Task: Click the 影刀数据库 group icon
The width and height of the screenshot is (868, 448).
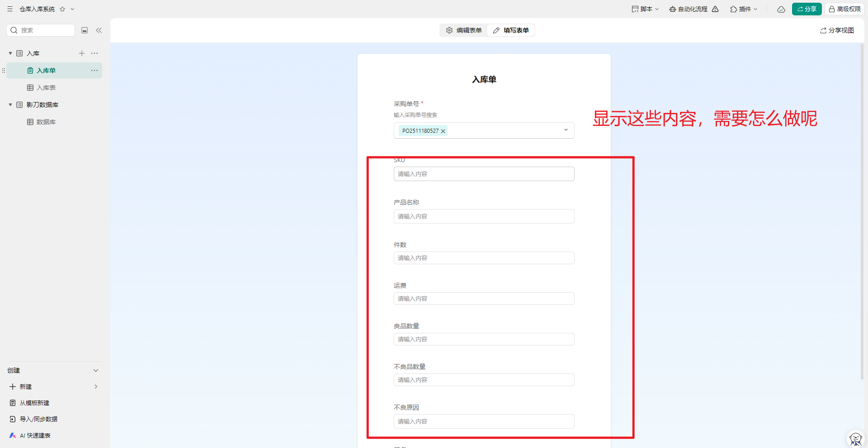Action: 19,105
